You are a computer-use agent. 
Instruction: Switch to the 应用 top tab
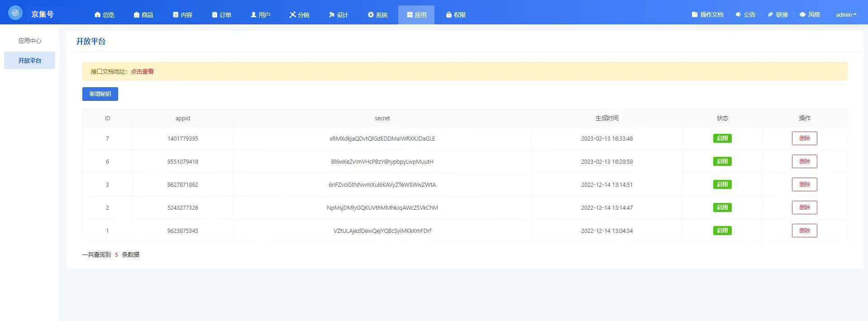416,15
